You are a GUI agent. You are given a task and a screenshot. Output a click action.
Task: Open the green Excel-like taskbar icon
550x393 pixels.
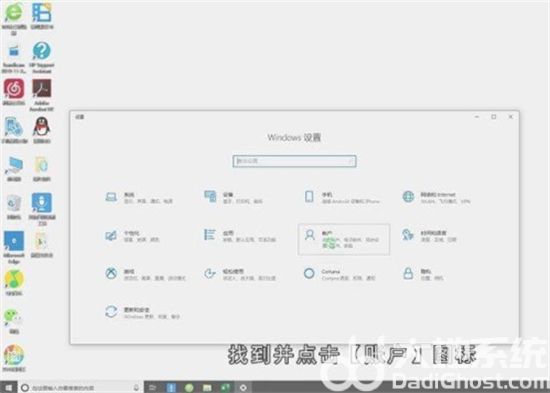tap(225, 387)
